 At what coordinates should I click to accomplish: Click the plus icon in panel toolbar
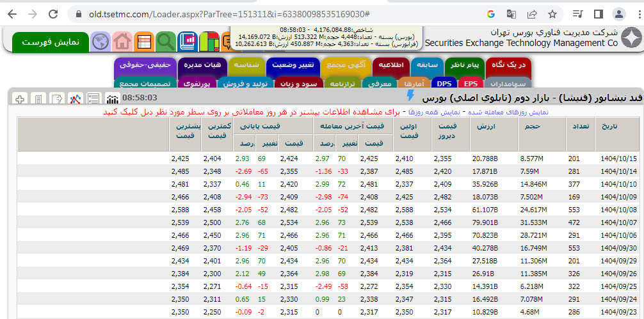20,98
